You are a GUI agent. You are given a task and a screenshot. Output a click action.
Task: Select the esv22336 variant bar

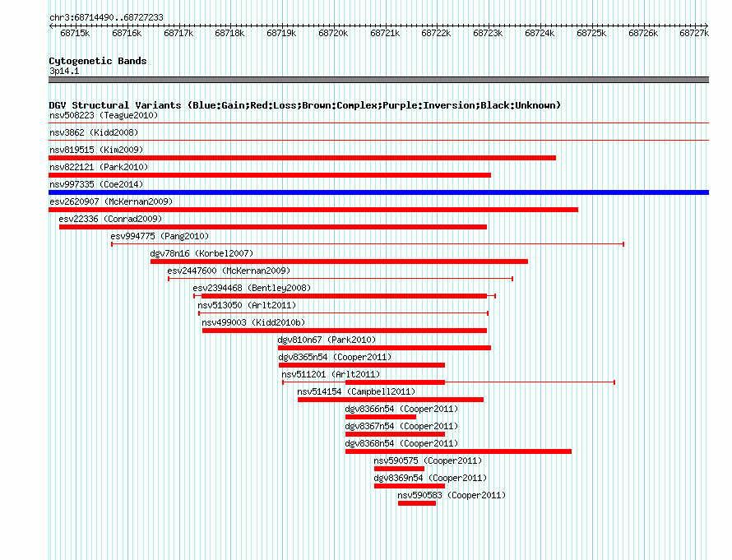(x=273, y=227)
